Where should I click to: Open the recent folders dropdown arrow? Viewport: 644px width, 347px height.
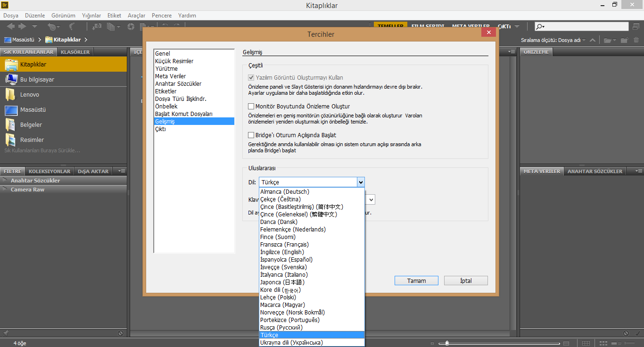tap(34, 26)
